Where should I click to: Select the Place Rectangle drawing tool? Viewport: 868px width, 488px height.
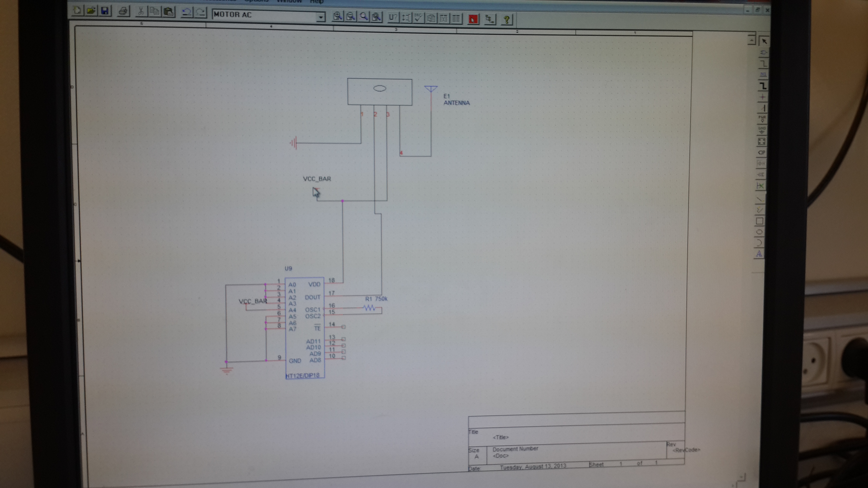[759, 221]
